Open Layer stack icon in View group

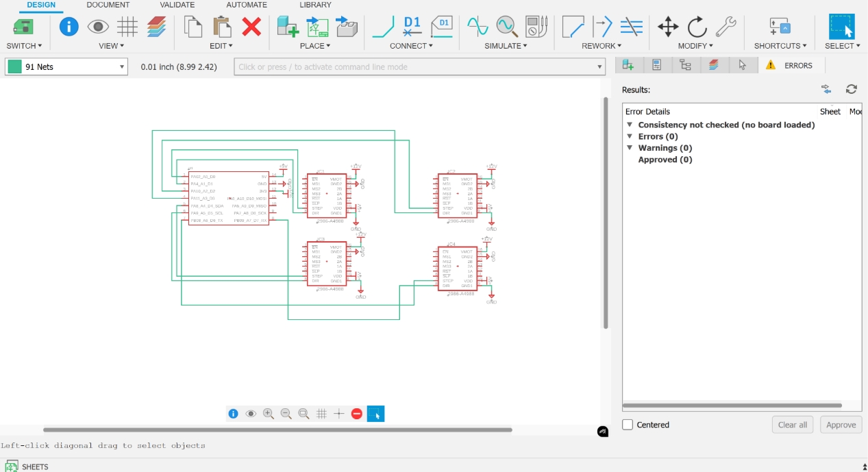click(157, 27)
